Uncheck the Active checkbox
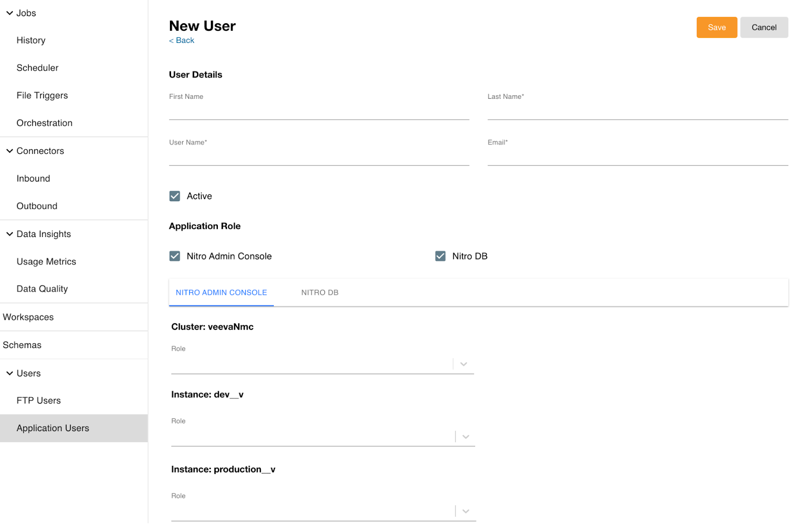The width and height of the screenshot is (807, 532). coord(175,196)
